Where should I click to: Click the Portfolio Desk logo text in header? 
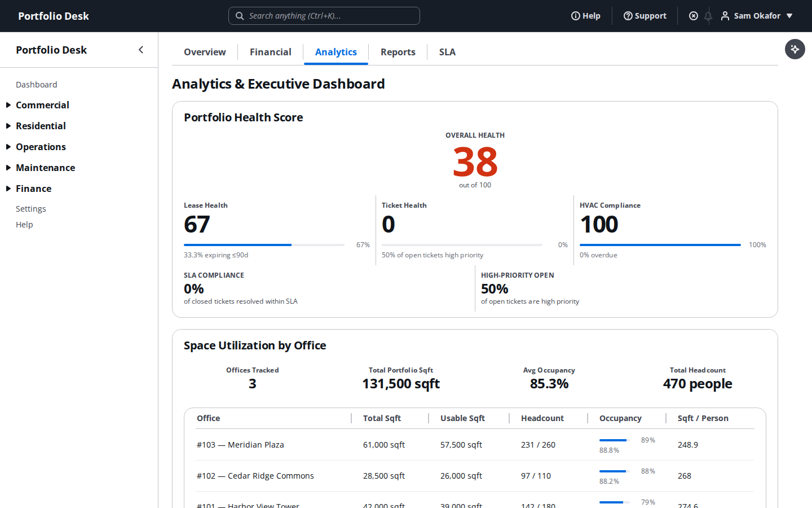coord(54,16)
